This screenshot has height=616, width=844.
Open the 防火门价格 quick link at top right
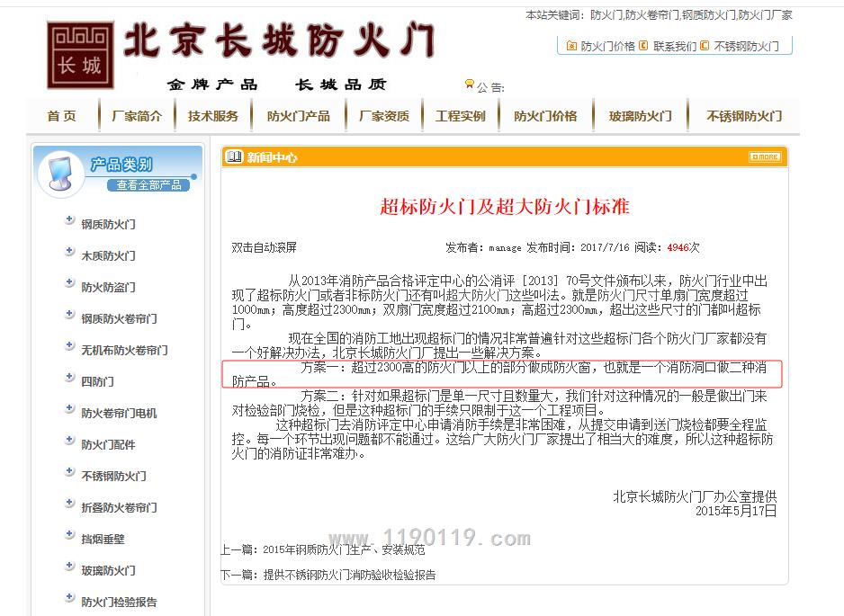tap(608, 46)
